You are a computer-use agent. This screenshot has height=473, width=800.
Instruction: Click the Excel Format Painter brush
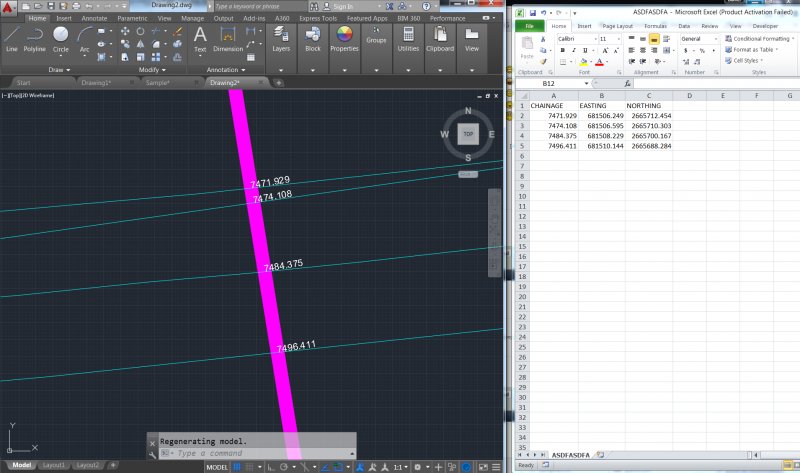pos(543,61)
